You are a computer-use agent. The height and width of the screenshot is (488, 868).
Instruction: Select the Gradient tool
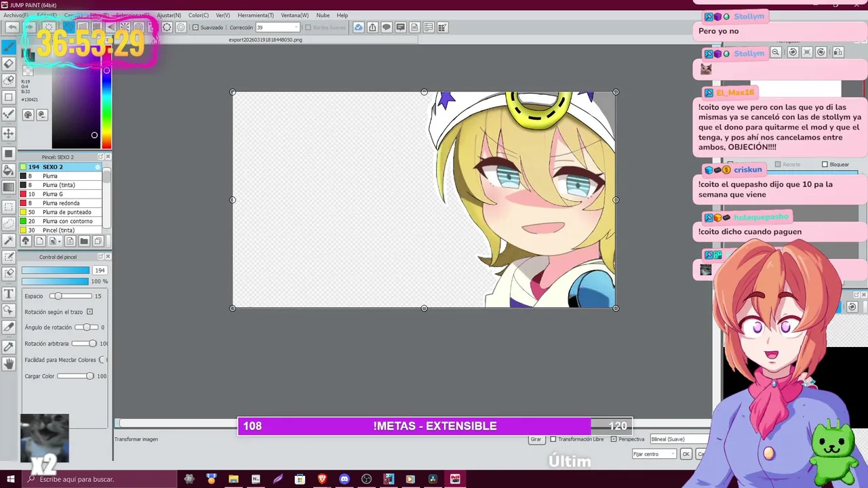[9, 187]
